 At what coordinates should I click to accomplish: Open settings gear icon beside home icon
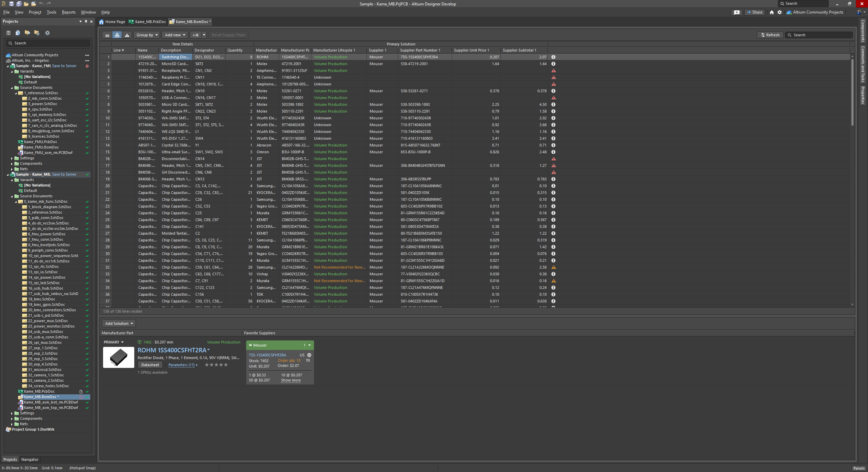click(780, 12)
